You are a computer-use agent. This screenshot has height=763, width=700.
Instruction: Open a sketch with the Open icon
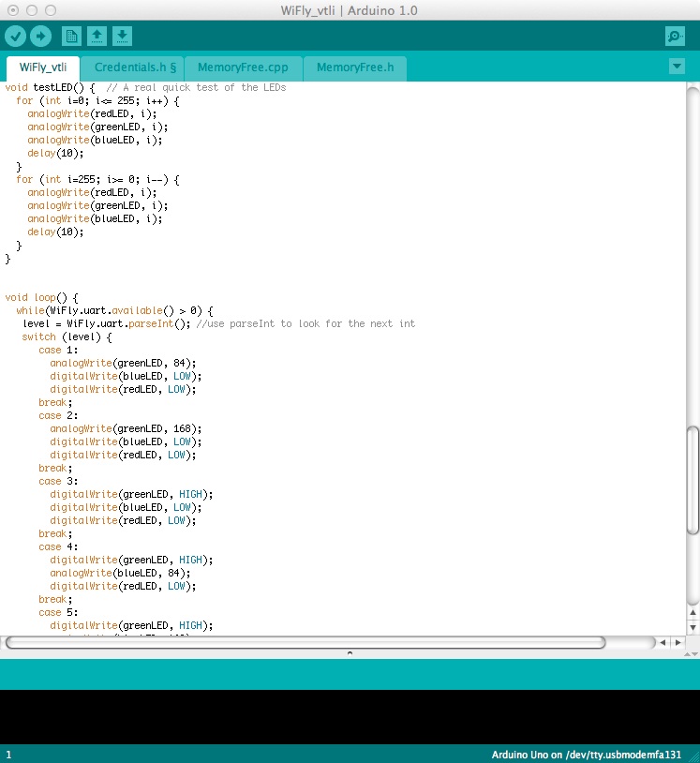click(x=97, y=36)
